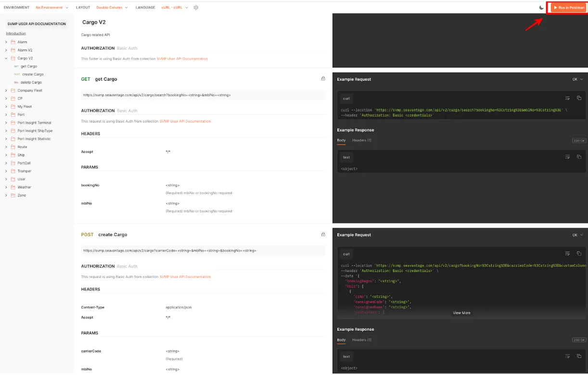
Task: Click the bookingNo parameter name
Action: pyautogui.click(x=90, y=185)
